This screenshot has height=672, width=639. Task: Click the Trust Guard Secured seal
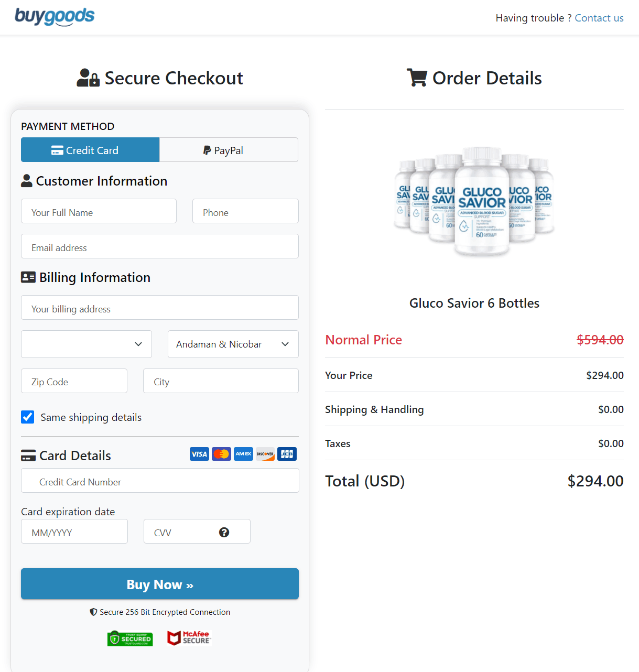point(130,638)
